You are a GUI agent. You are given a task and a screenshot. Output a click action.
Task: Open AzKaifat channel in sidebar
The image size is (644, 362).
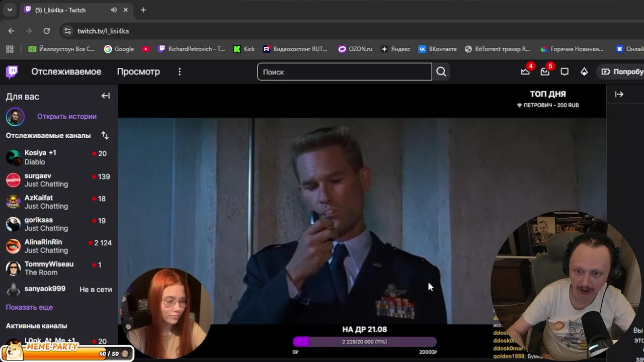click(59, 202)
